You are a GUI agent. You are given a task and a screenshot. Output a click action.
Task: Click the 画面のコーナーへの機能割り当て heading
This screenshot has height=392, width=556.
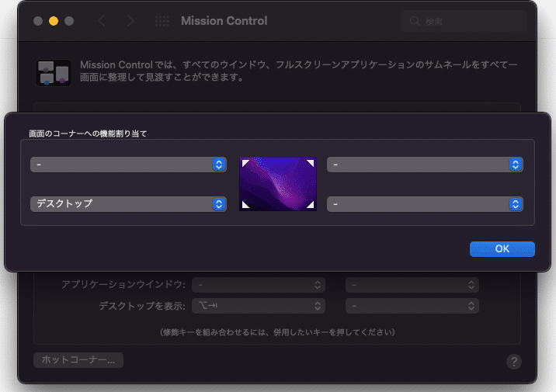tap(88, 134)
